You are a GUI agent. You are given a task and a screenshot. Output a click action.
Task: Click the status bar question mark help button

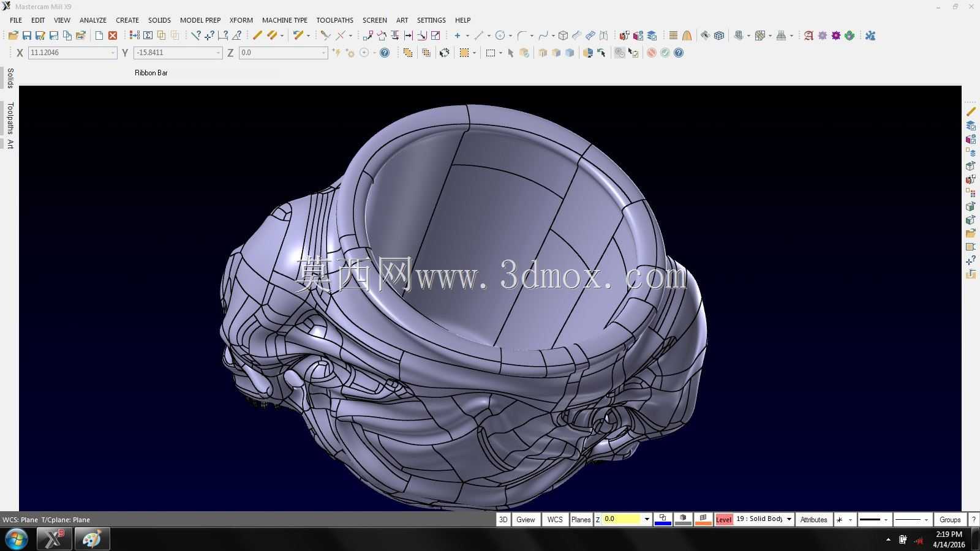(x=973, y=519)
